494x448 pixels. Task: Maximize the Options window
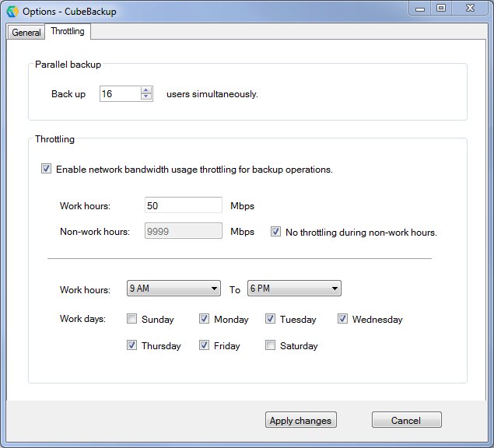[x=441, y=9]
